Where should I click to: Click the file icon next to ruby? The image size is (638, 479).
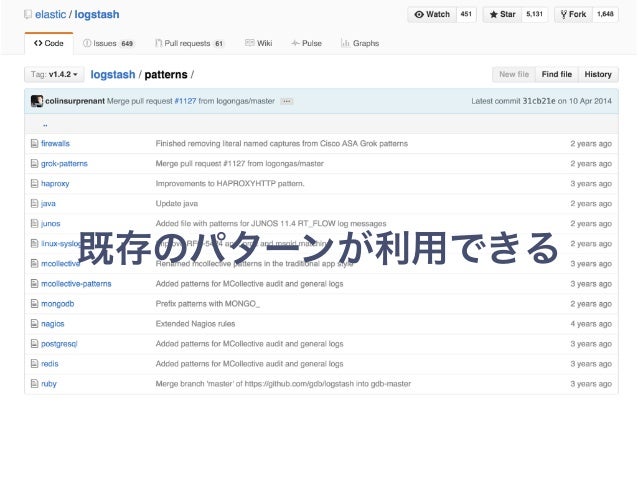tap(35, 383)
